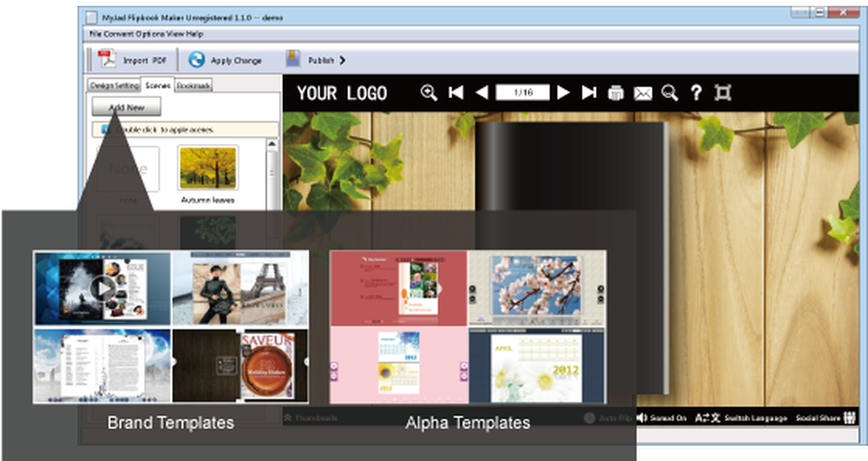Open the Convert menu

[117, 35]
